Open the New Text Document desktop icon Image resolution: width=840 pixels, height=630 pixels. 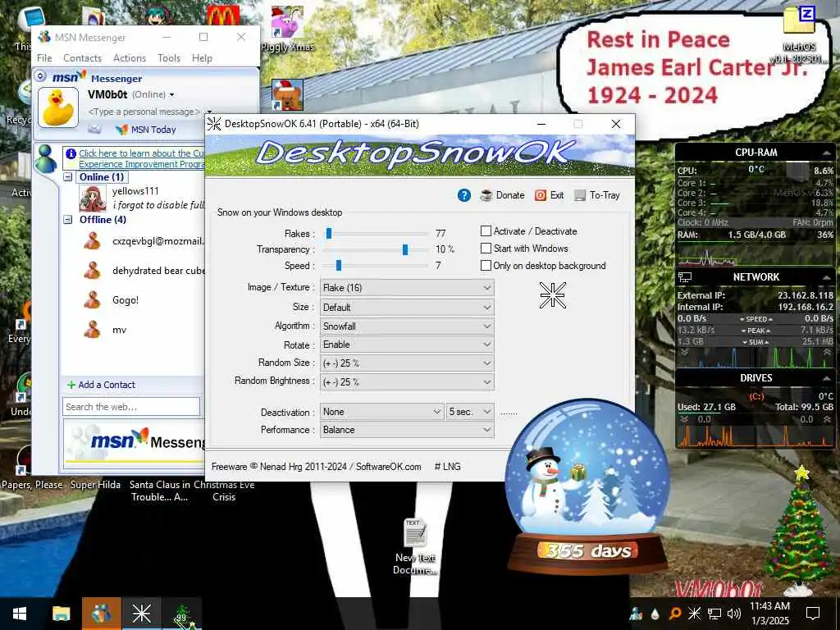pyautogui.click(x=415, y=546)
